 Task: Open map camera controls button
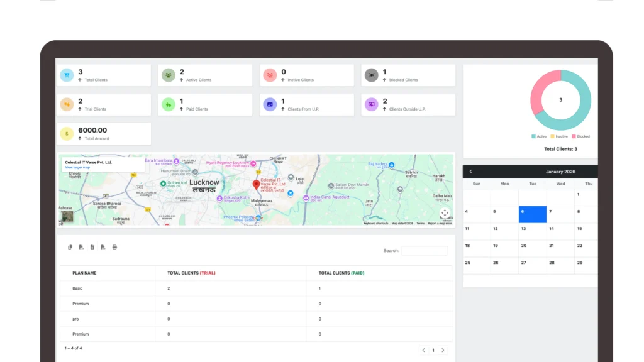[x=445, y=213]
